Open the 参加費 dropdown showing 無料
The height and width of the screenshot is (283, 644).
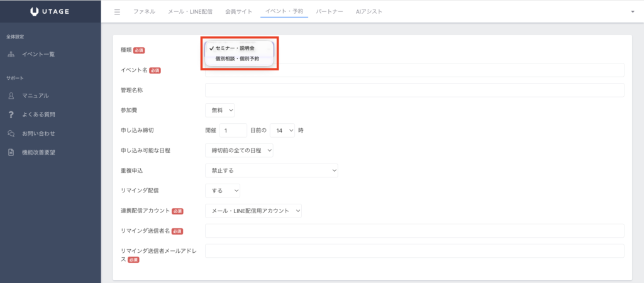click(x=219, y=110)
